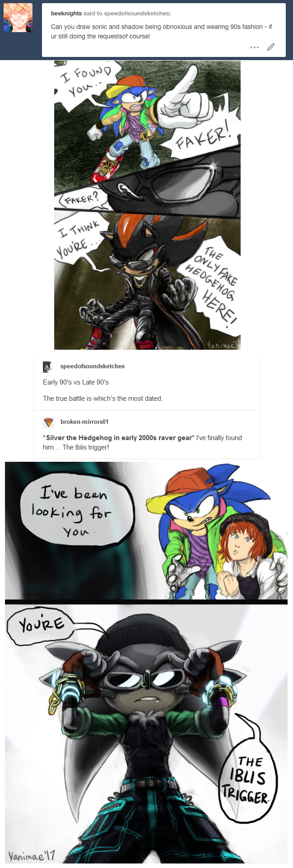This screenshot has height=868, width=293.
Task: Select the ask text about 90s fashion
Action: [x=162, y=32]
